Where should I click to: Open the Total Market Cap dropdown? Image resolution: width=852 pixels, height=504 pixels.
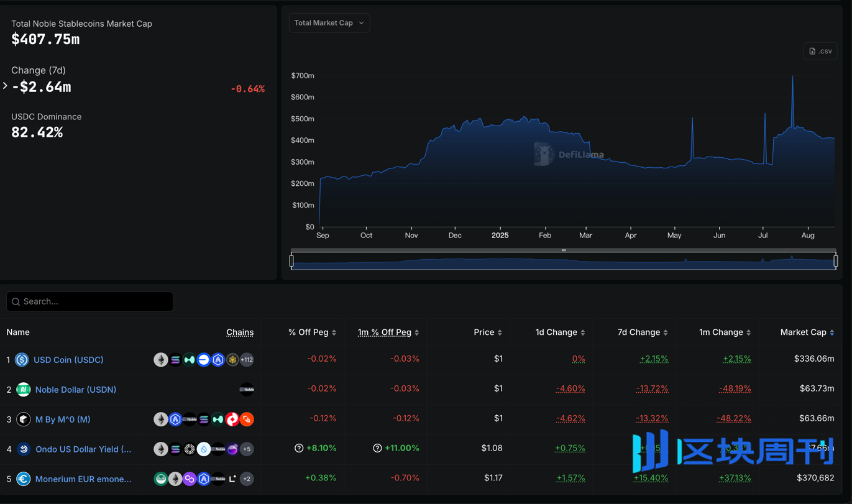coord(329,23)
